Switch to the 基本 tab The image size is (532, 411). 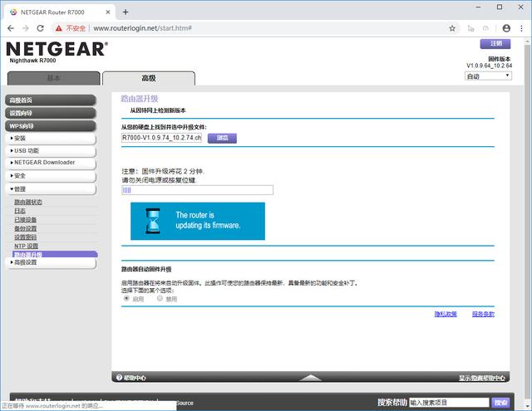(53, 78)
